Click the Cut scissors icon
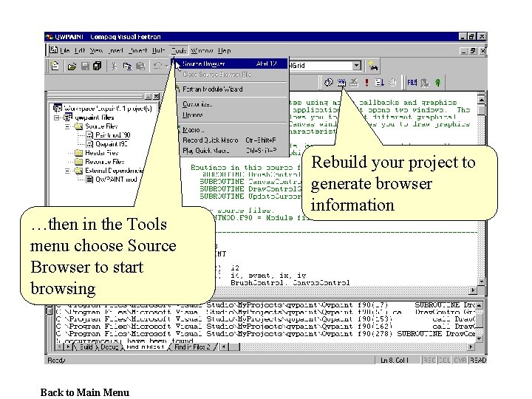 [x=114, y=66]
